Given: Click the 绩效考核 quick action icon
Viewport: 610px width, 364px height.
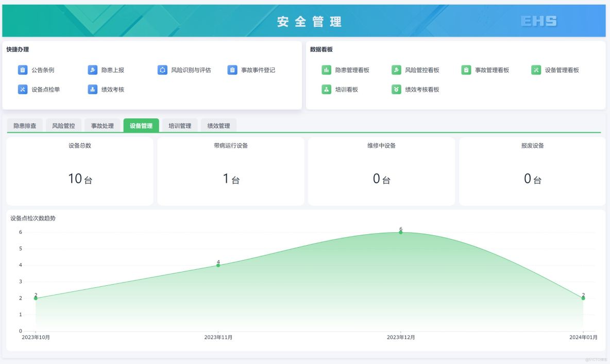Looking at the screenshot, I should (93, 89).
